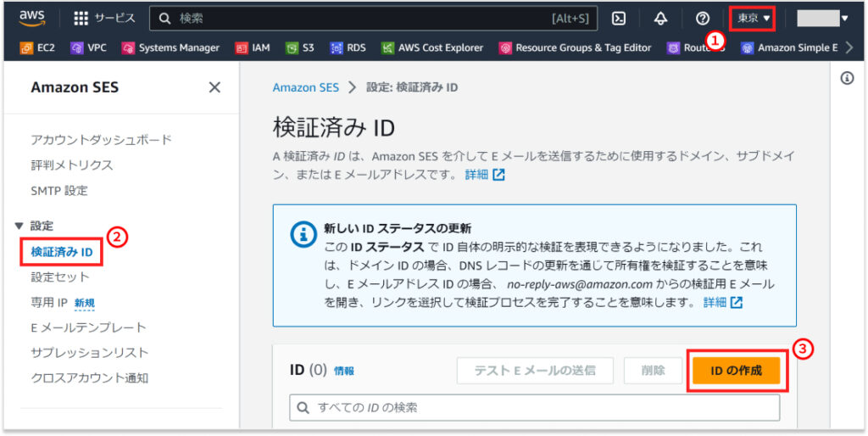Open the info panel icon on right
The width and height of the screenshot is (868, 436).
click(847, 79)
